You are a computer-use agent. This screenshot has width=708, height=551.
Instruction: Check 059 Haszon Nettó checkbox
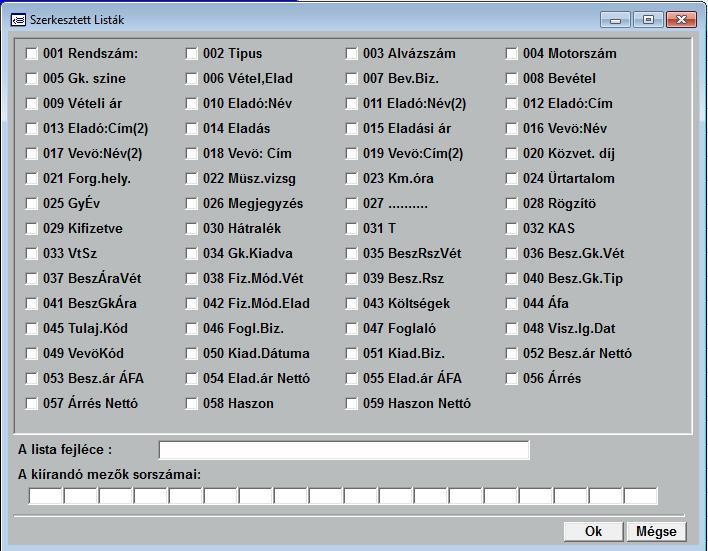(351, 403)
